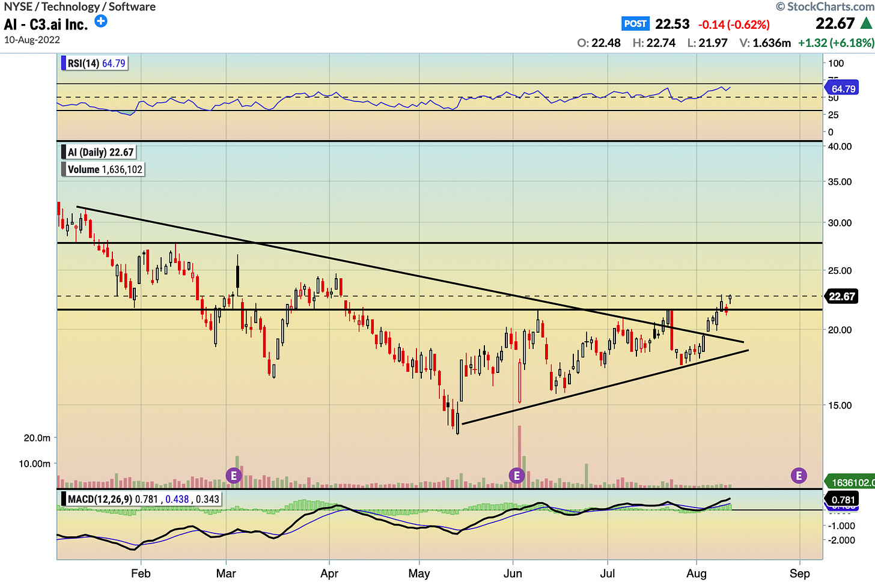Click the 35.00 price axis label
The image size is (875, 588).
click(840, 181)
